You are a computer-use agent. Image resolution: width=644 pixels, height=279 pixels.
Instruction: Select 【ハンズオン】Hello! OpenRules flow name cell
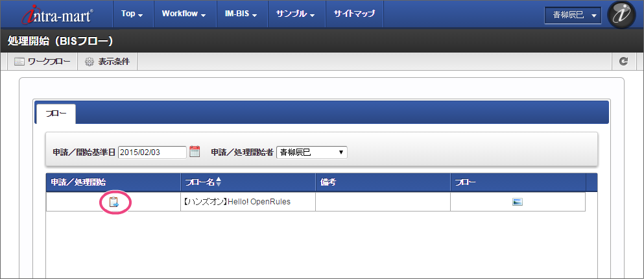248,202
